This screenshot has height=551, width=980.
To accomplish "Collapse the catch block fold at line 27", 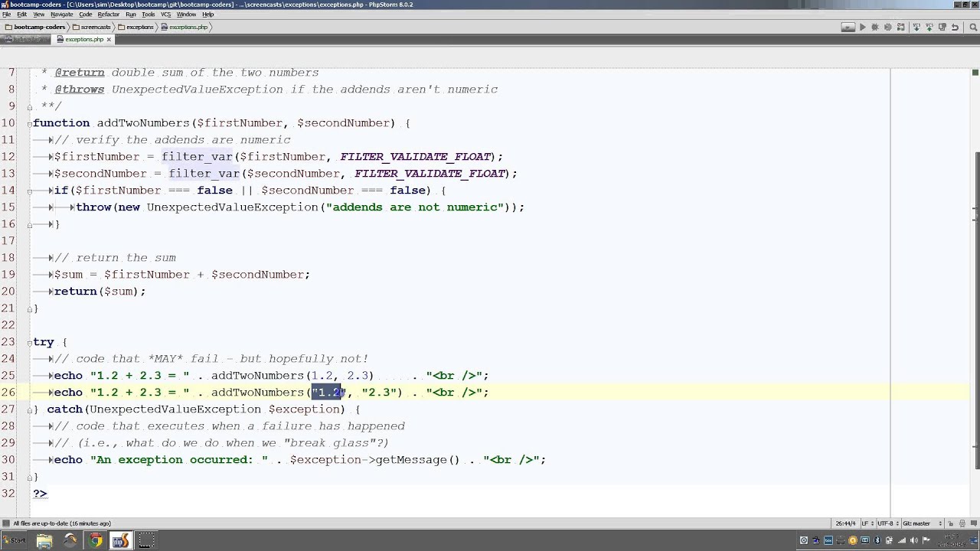I will tap(30, 409).
